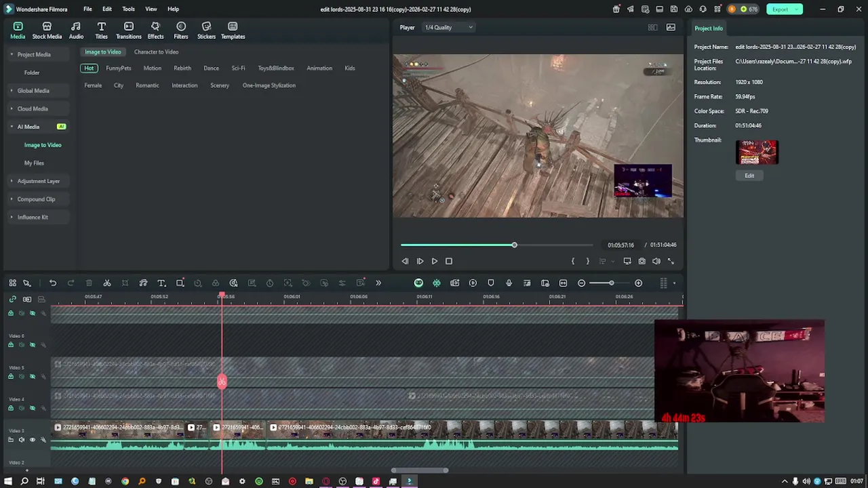Image resolution: width=868 pixels, height=488 pixels.
Task: Toggle Video 4 track visibility eye
Action: click(32, 408)
